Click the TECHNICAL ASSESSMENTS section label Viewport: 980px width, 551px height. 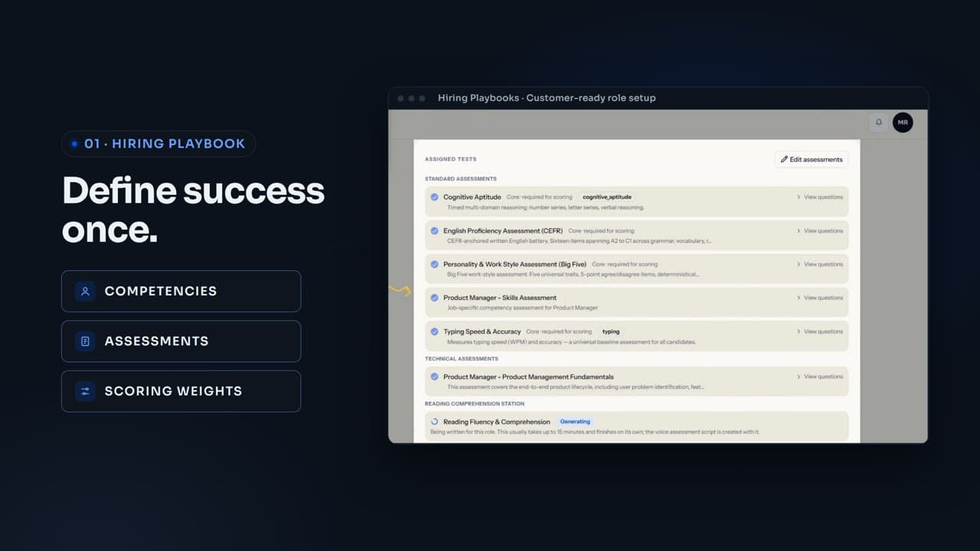pos(462,358)
